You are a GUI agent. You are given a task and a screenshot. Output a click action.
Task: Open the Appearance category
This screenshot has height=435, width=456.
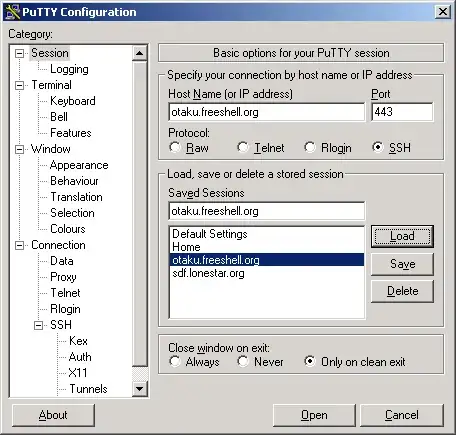(x=79, y=165)
